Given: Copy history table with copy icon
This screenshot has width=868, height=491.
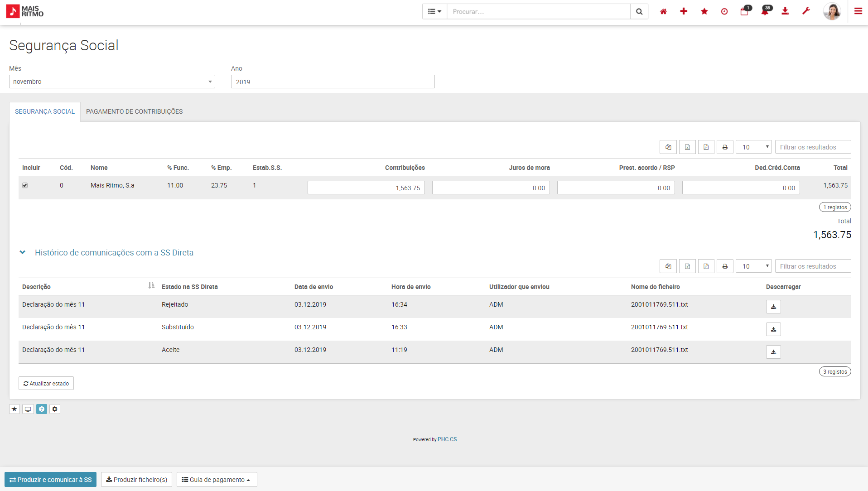Looking at the screenshot, I should [668, 266].
